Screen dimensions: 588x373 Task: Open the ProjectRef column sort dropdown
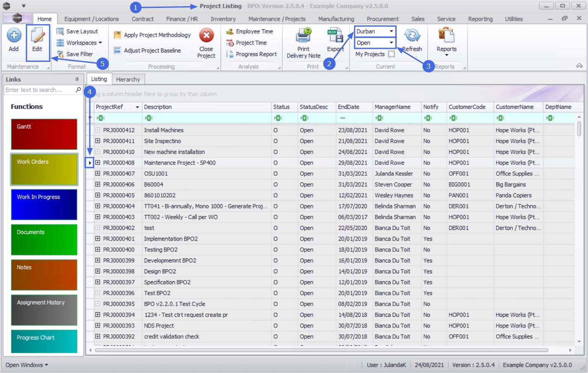(x=137, y=107)
